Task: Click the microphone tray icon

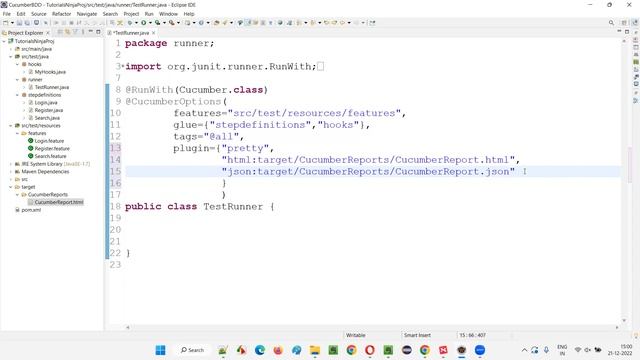Action: tap(546, 350)
